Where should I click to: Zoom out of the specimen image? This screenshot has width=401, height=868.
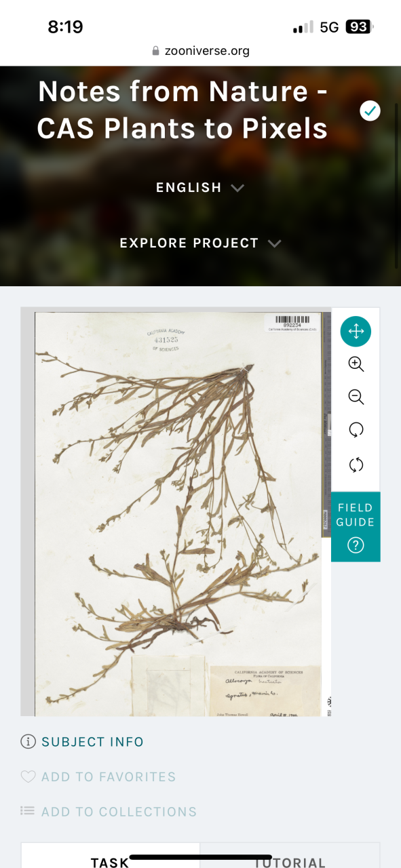[356, 397]
